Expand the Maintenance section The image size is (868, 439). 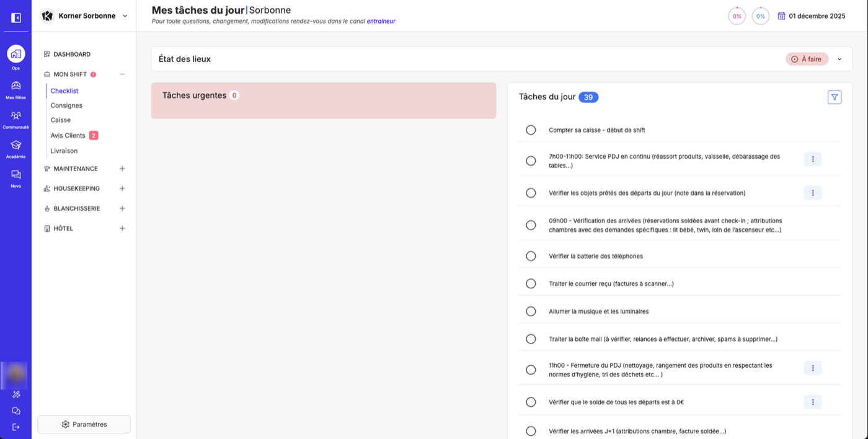122,169
